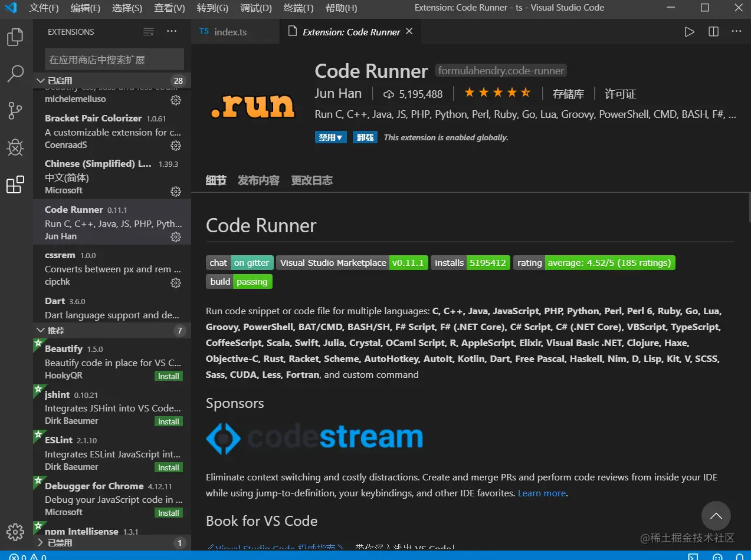Click the Extensions activity bar icon
The image size is (751, 560).
(15, 185)
